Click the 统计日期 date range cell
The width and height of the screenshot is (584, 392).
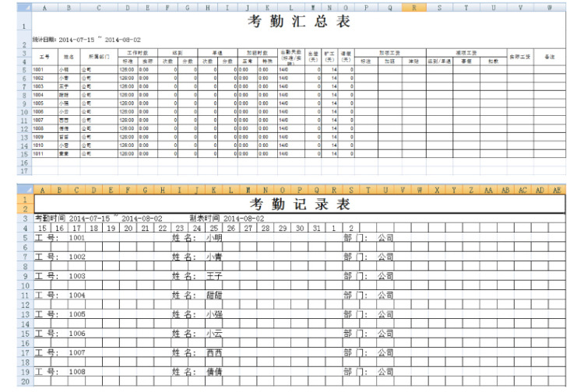(87, 40)
